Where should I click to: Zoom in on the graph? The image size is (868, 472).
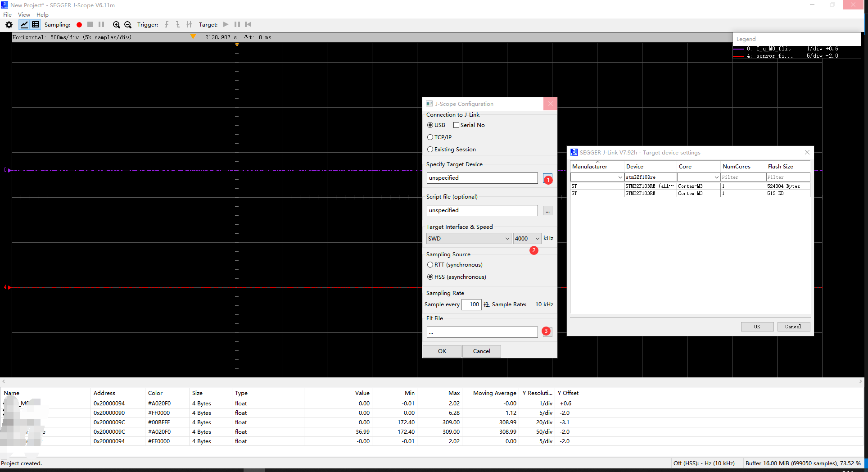[117, 25]
